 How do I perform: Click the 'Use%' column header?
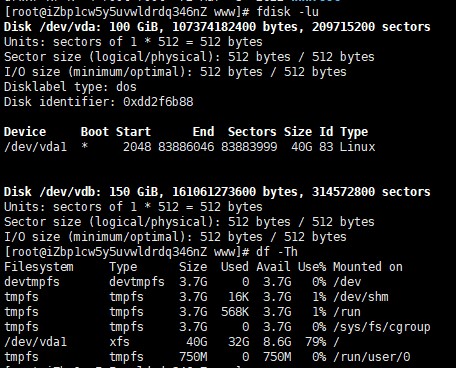312,267
